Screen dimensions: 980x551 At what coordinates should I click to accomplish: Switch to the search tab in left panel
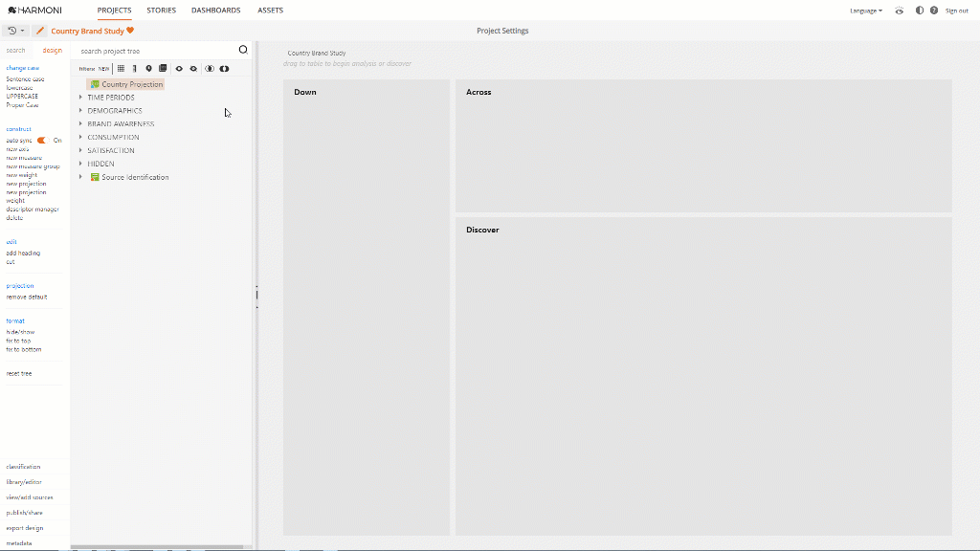click(16, 51)
